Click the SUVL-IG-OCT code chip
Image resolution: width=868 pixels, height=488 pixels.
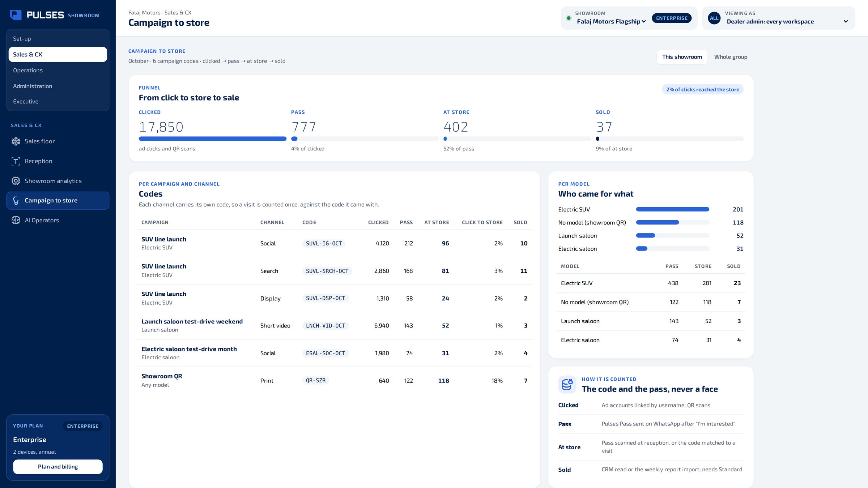pos(324,244)
